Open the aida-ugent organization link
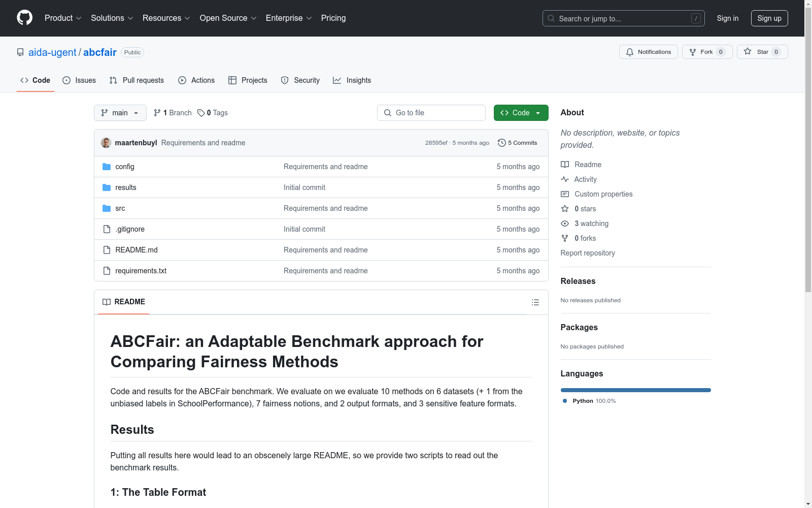This screenshot has width=812, height=508. point(52,52)
